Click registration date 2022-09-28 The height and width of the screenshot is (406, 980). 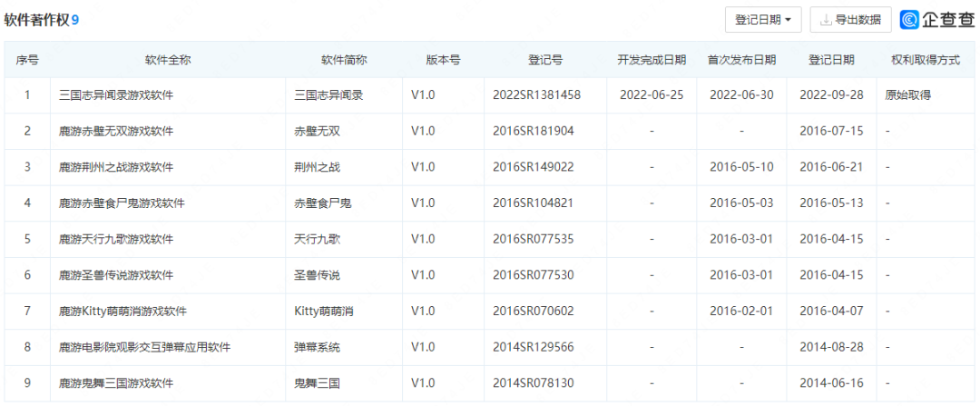tap(831, 95)
